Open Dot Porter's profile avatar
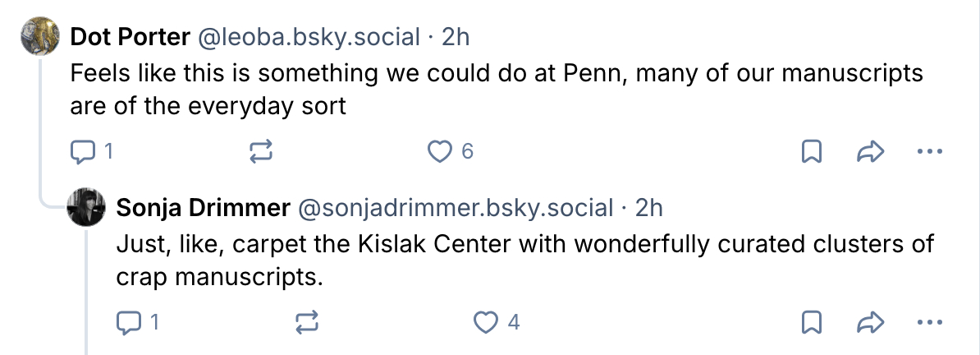Viewport: 980px width, 355px height. pos(41,37)
